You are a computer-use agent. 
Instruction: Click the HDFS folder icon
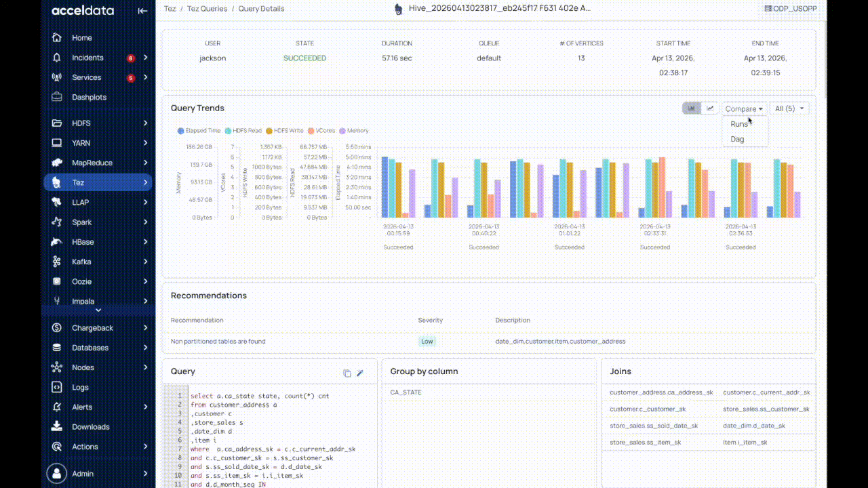point(57,123)
